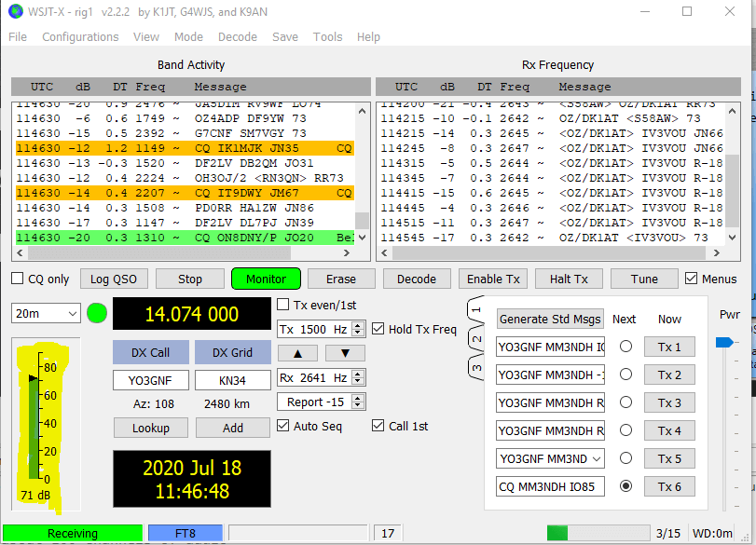The width and height of the screenshot is (756, 545).
Task: Open the Mode menu
Action: tap(188, 37)
